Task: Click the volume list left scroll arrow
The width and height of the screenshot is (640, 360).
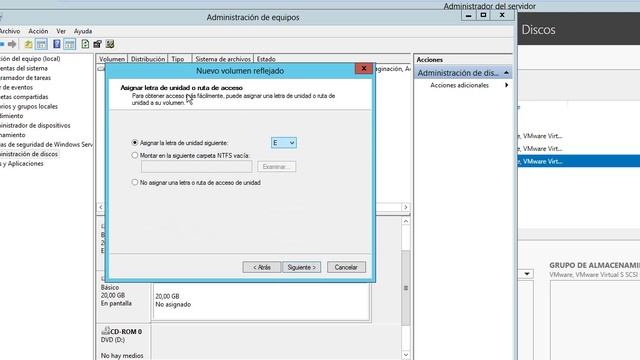Action: coord(101,207)
